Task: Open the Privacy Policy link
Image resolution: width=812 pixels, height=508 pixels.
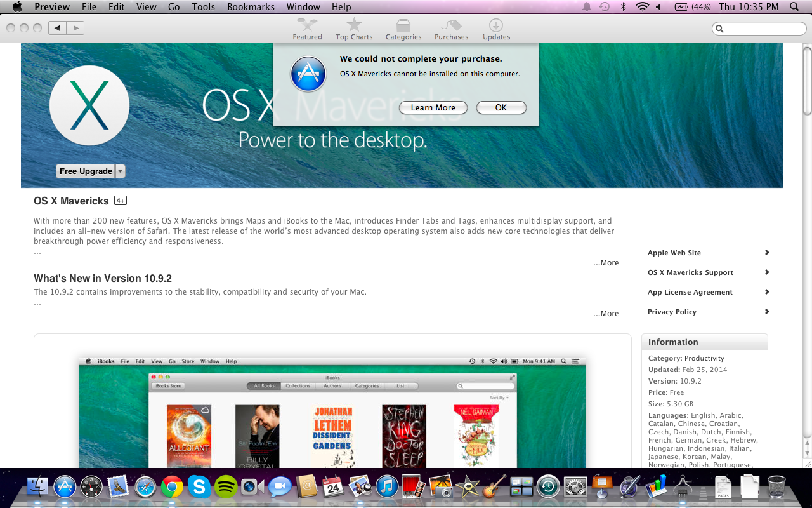Action: pos(708,312)
